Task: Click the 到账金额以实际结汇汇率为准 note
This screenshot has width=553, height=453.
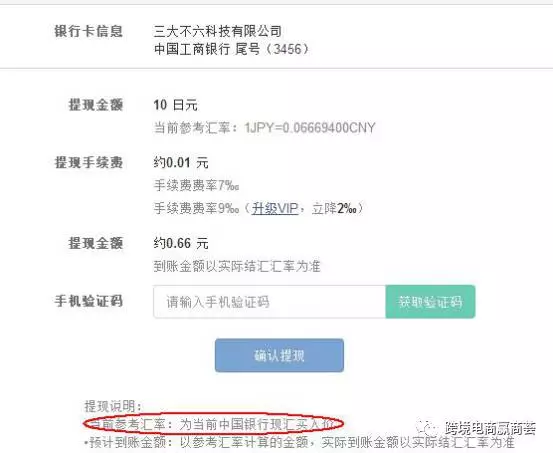Action: (237, 266)
